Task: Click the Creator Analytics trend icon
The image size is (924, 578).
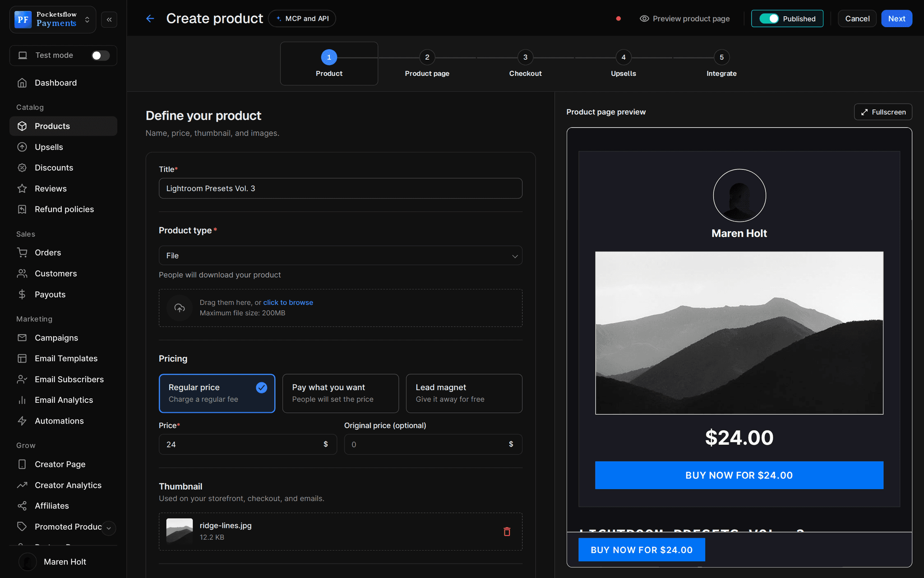Action: pyautogui.click(x=22, y=485)
